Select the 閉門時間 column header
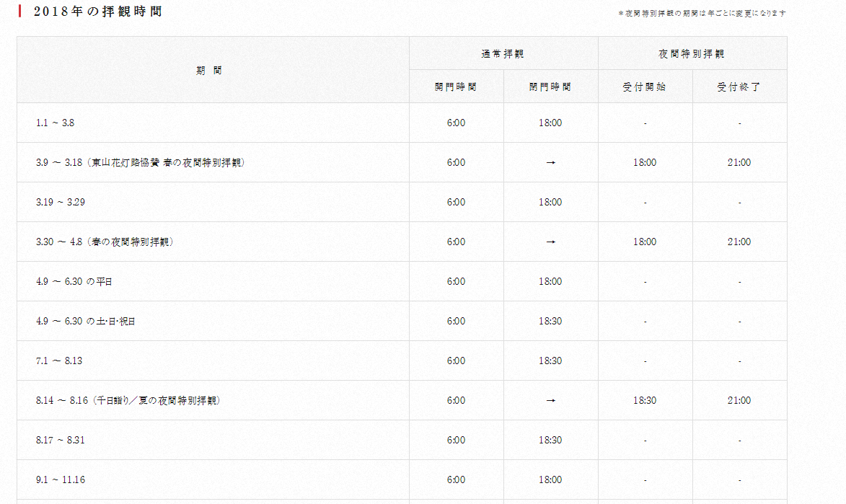This screenshot has width=846, height=504. point(550,86)
